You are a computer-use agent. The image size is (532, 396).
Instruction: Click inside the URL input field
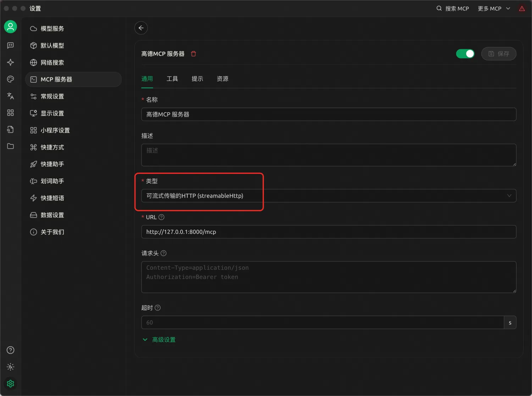(328, 232)
